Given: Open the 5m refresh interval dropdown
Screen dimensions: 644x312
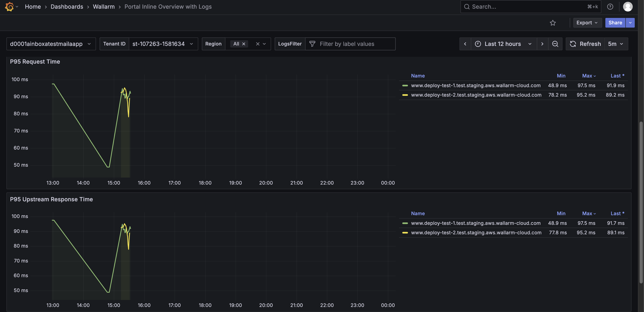Looking at the screenshot, I should [x=615, y=44].
